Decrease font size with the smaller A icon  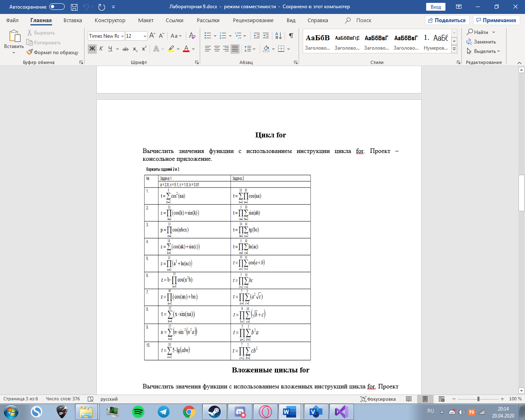click(x=162, y=36)
